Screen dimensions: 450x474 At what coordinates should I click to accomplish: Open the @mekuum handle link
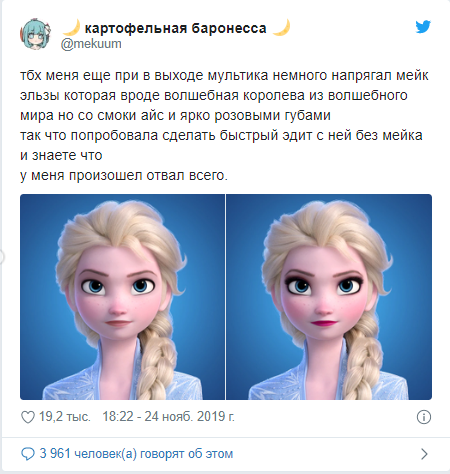pyautogui.click(x=91, y=44)
